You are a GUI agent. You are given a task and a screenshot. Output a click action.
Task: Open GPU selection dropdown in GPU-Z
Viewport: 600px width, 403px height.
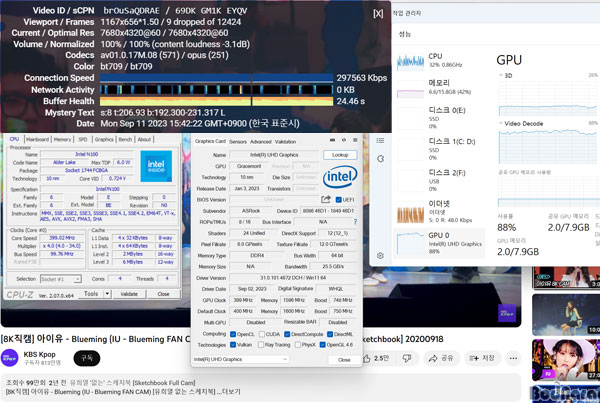[241, 359]
